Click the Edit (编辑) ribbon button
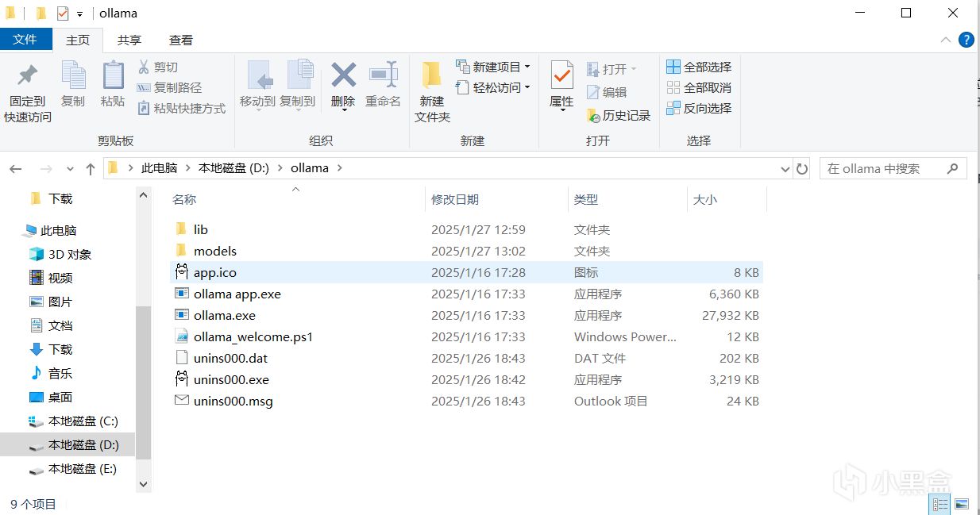The width and height of the screenshot is (980, 515). pos(607,92)
